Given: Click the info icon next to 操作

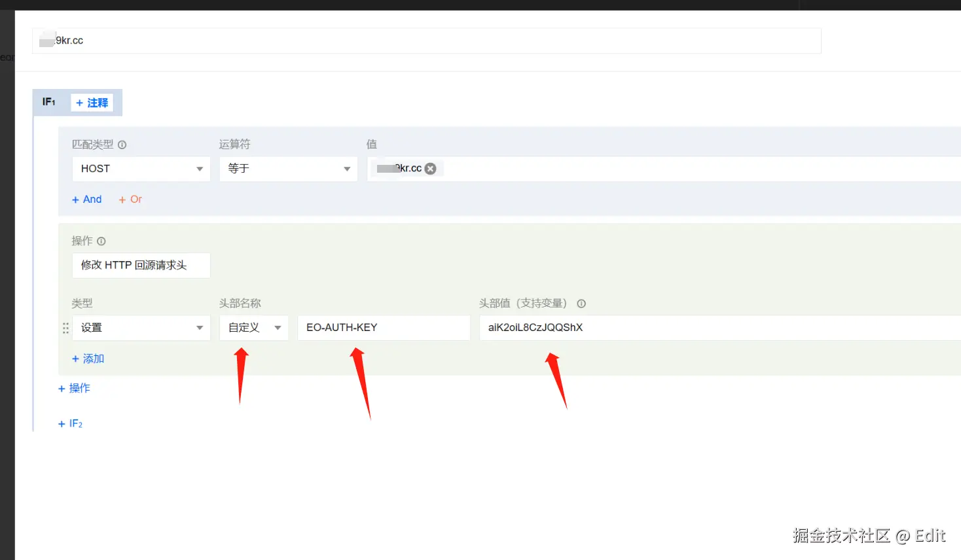Looking at the screenshot, I should [101, 241].
